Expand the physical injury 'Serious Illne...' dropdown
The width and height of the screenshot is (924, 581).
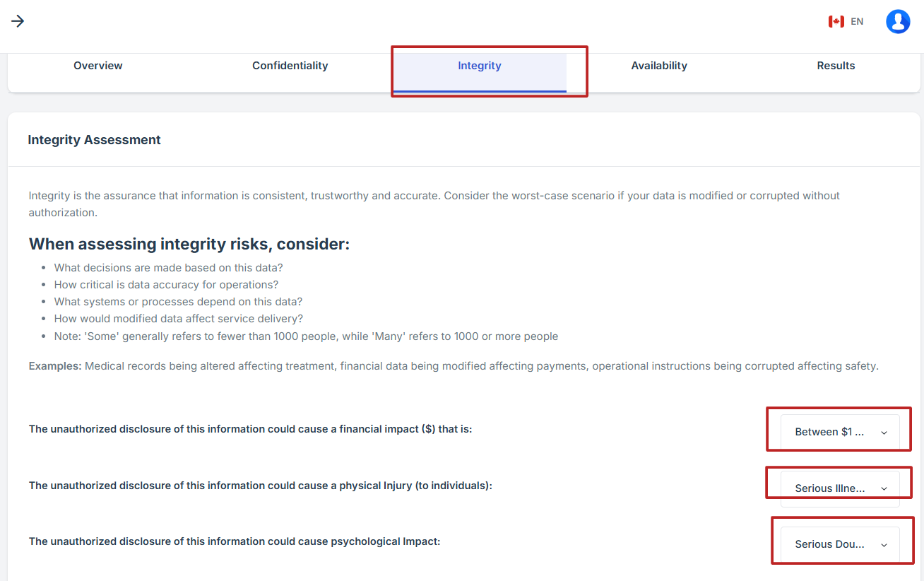tap(840, 488)
